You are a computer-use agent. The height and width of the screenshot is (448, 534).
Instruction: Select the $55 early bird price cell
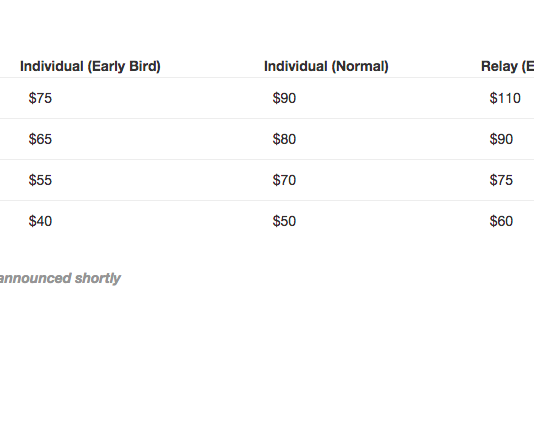pos(40,180)
